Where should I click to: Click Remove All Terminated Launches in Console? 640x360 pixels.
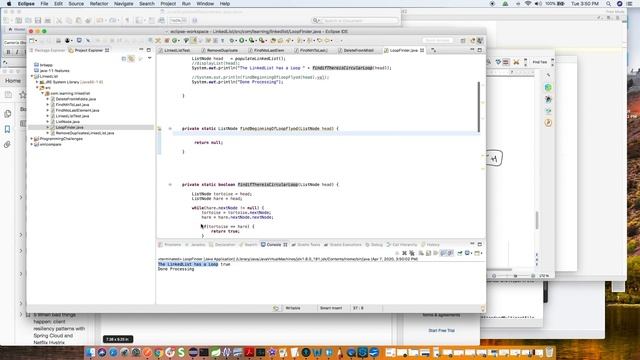point(412,253)
